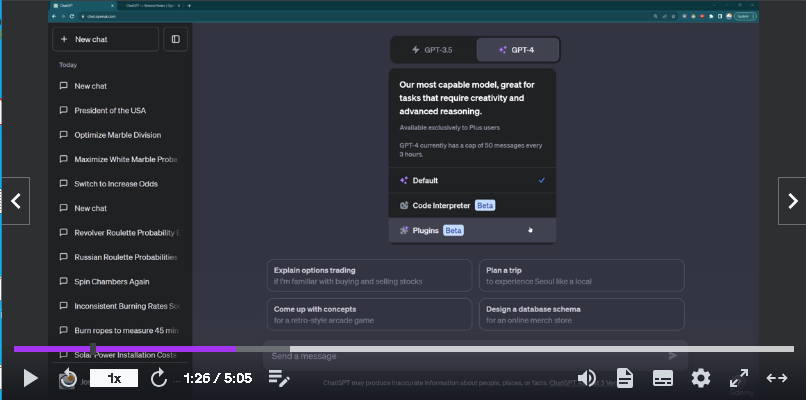Open the Optimize Marble Division chat

[x=119, y=135]
